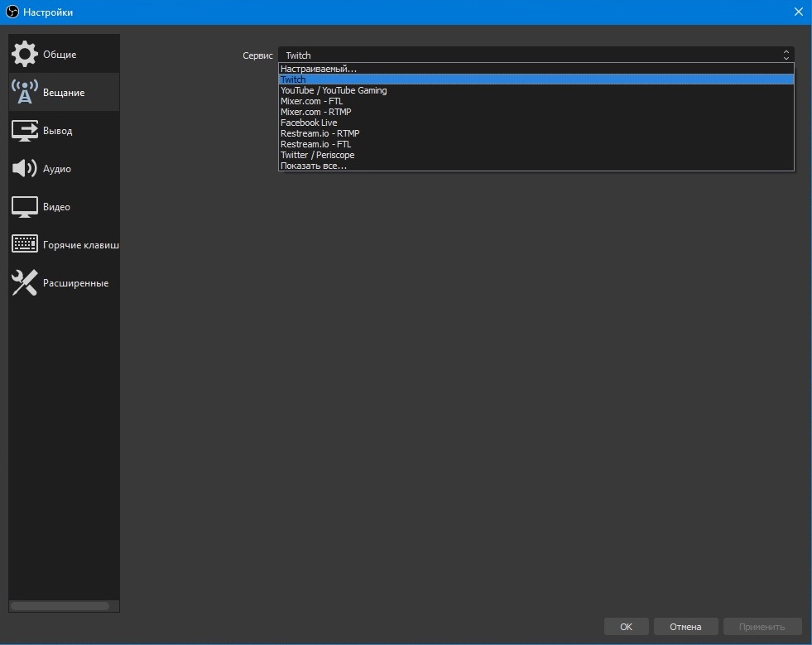Choose Restream.io - FTL service
This screenshot has width=812, height=645.
click(x=536, y=144)
